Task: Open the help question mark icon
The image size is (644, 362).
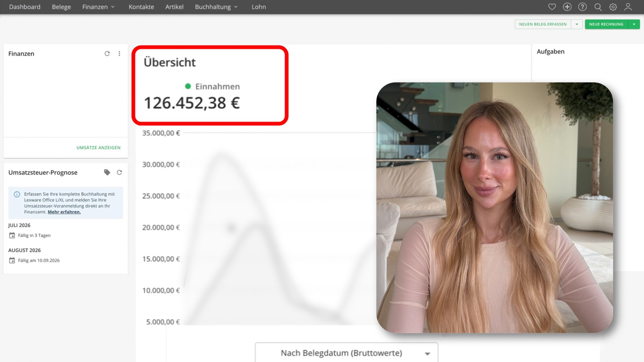Action: (582, 7)
